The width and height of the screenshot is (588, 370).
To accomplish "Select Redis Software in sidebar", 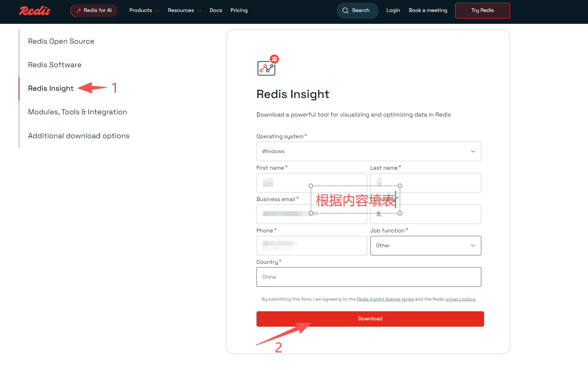I will [55, 65].
